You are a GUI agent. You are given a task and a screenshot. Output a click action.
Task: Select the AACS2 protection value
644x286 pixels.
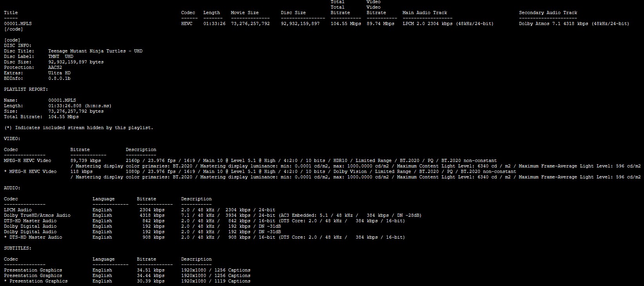coord(55,67)
